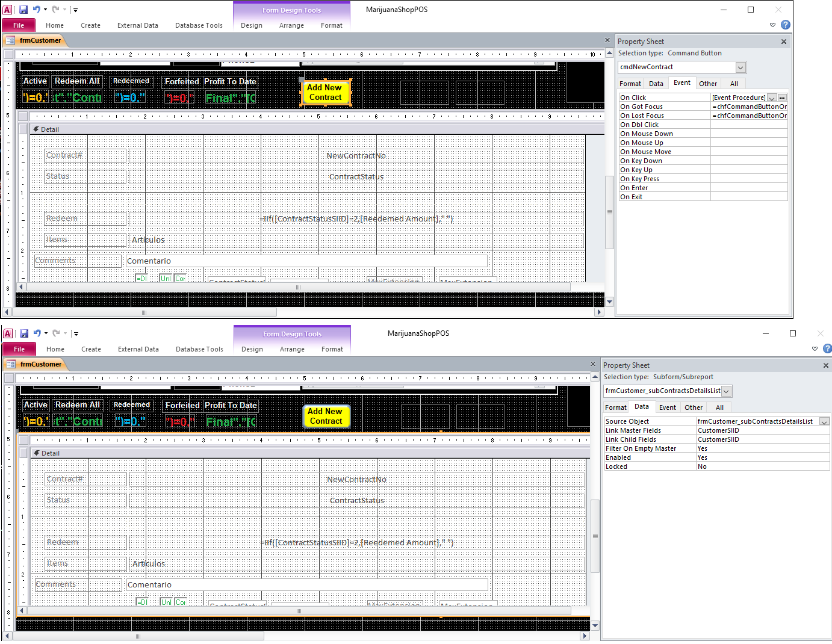Image resolution: width=832 pixels, height=644 pixels.
Task: Click Link Master Fields CustomerSIID value
Action: pos(763,430)
